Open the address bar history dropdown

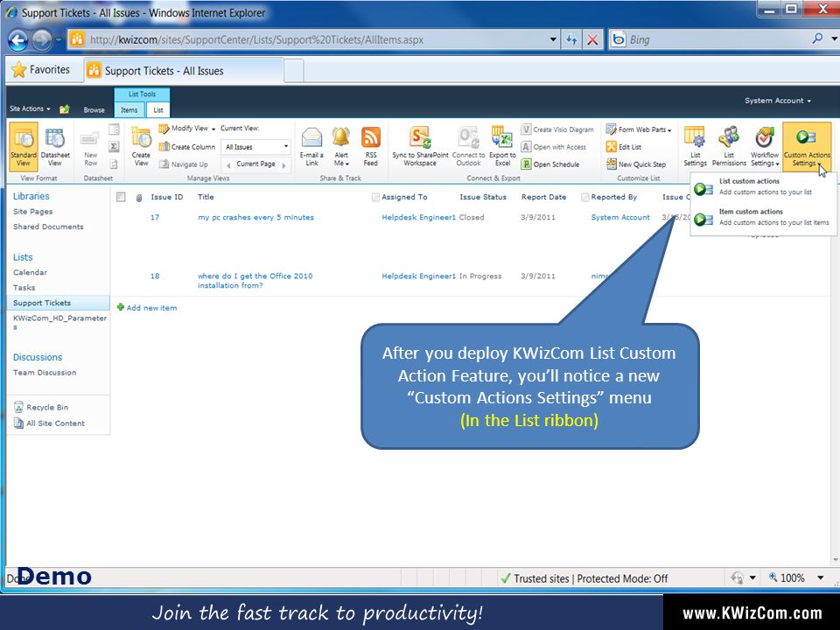(x=553, y=39)
